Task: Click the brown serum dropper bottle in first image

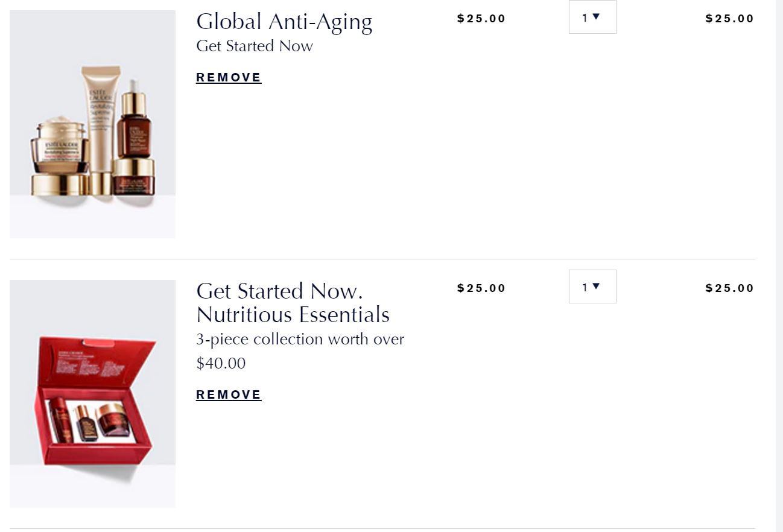Action: (x=134, y=118)
